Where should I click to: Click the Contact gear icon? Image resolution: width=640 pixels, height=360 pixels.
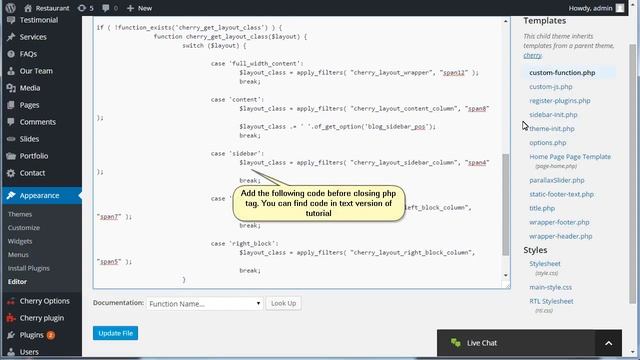[11, 173]
